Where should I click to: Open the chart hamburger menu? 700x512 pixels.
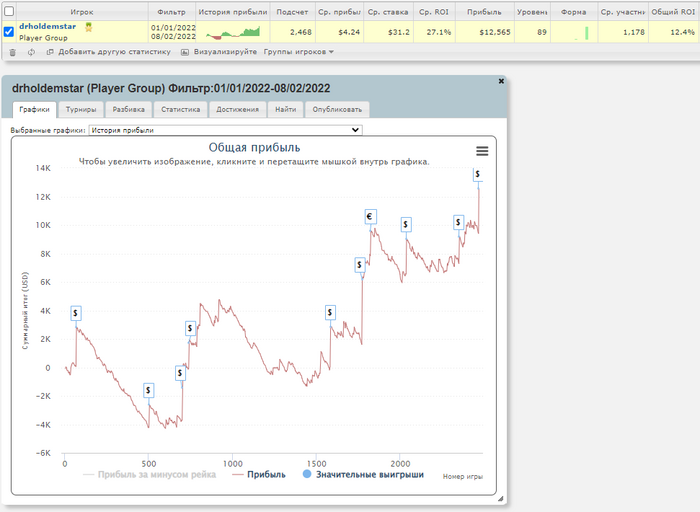coord(482,150)
